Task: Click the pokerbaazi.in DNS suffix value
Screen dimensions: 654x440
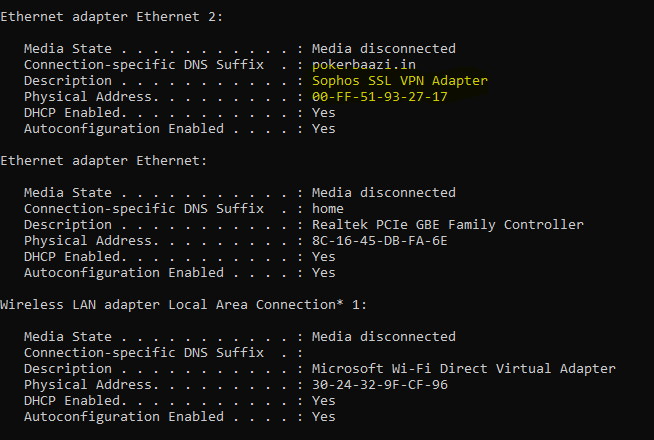Action: click(364, 65)
